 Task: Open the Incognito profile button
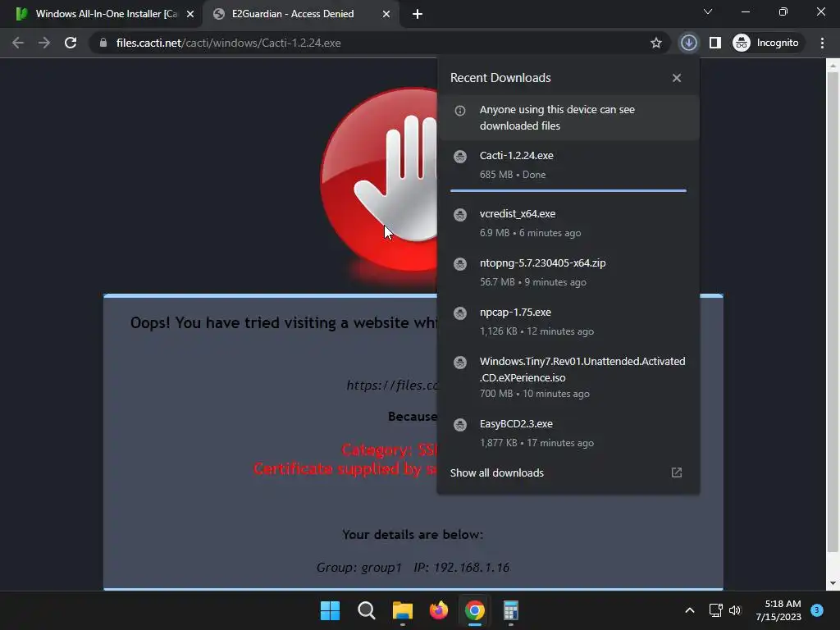coord(766,43)
